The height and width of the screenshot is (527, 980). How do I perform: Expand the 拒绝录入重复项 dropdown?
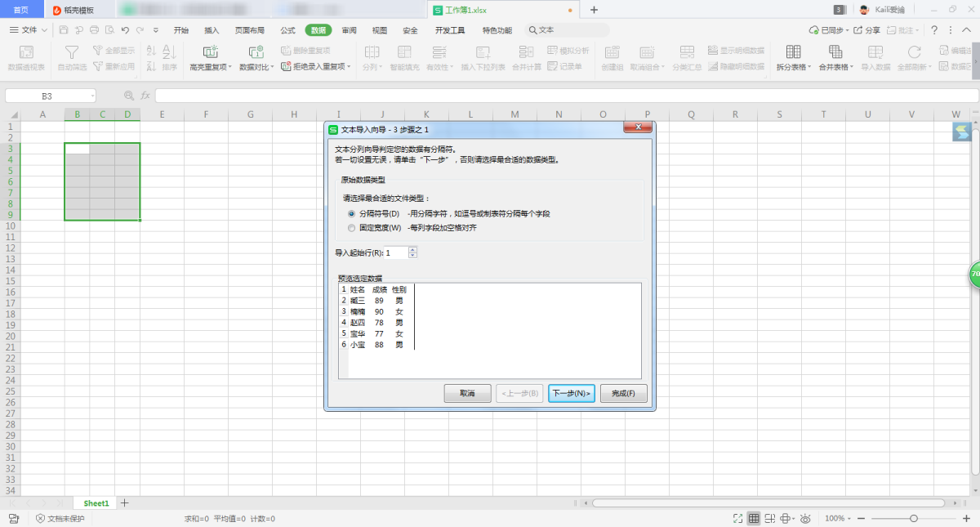tap(350, 67)
